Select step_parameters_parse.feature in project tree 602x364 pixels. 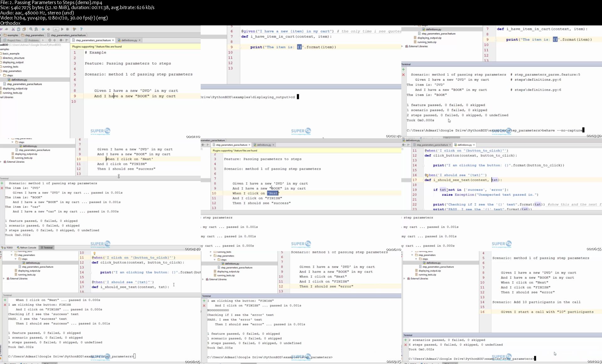[24, 84]
